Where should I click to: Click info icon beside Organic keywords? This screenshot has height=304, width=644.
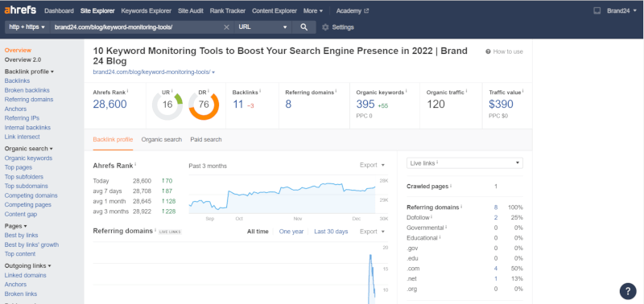pyautogui.click(x=407, y=91)
